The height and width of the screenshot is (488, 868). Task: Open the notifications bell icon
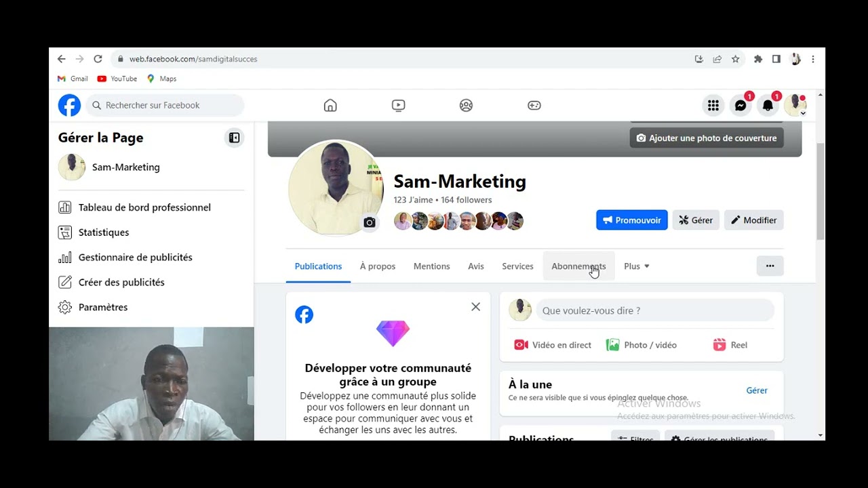(x=768, y=105)
